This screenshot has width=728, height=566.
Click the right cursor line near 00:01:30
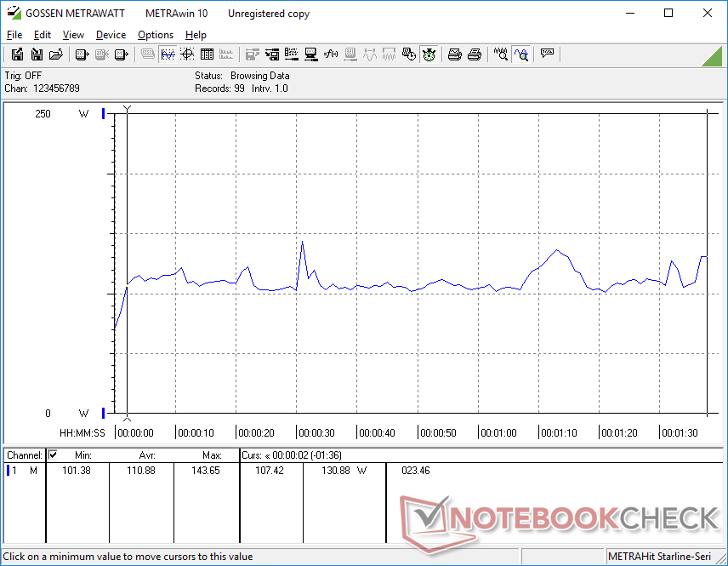(707, 262)
